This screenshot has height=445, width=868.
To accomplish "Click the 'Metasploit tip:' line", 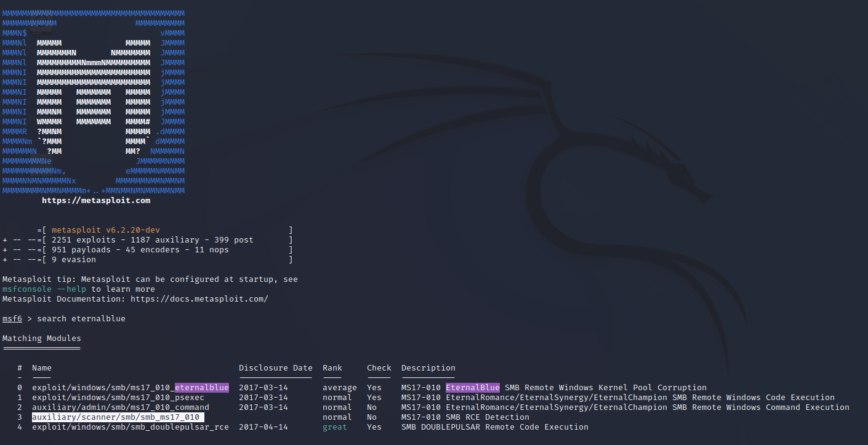I will coord(150,279).
